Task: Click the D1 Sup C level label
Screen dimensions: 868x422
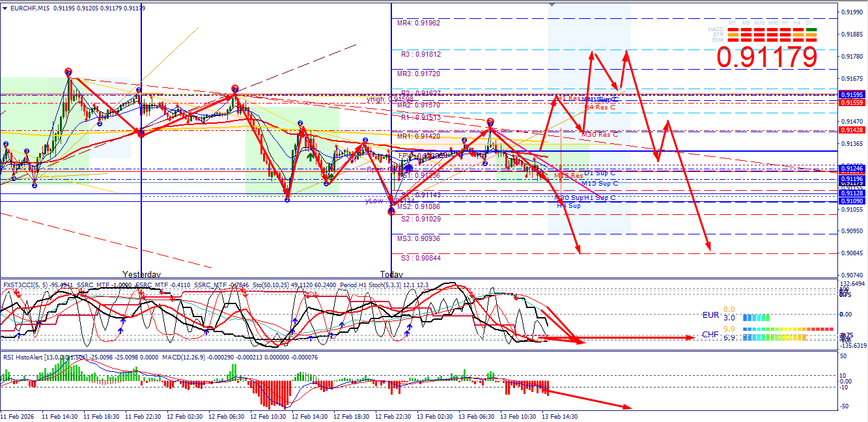Action: pyautogui.click(x=600, y=173)
